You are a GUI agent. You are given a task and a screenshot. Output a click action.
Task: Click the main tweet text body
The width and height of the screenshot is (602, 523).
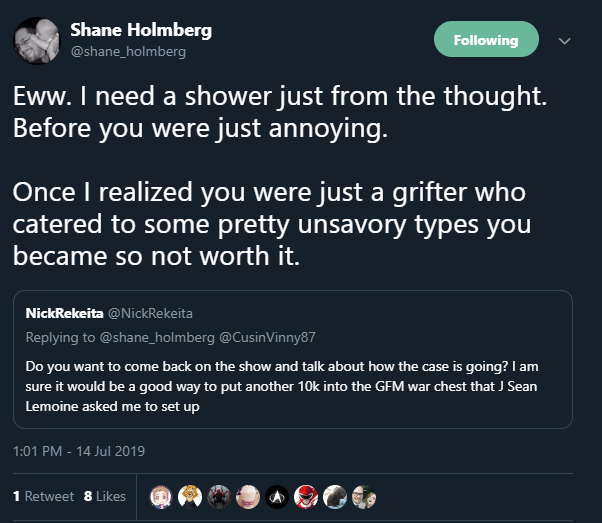pyautogui.click(x=280, y=175)
